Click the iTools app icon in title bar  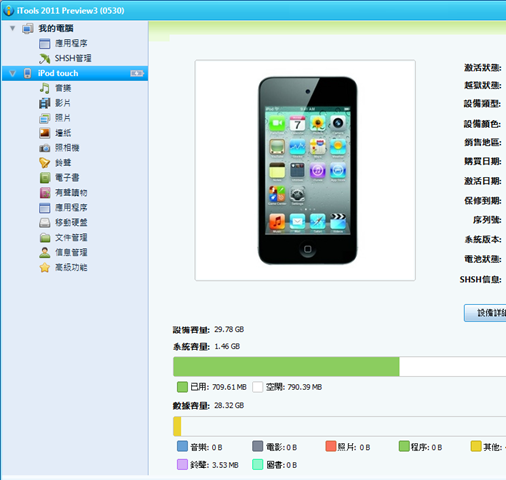click(8, 10)
